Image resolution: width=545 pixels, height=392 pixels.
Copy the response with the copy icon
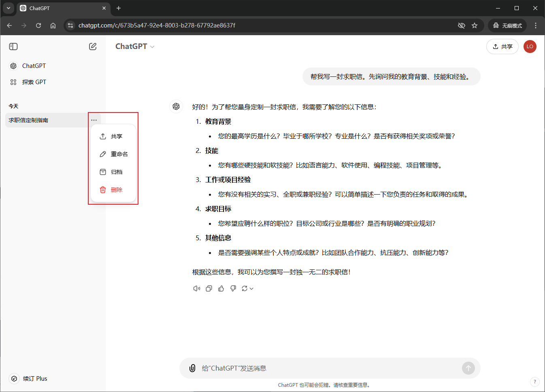(x=209, y=288)
